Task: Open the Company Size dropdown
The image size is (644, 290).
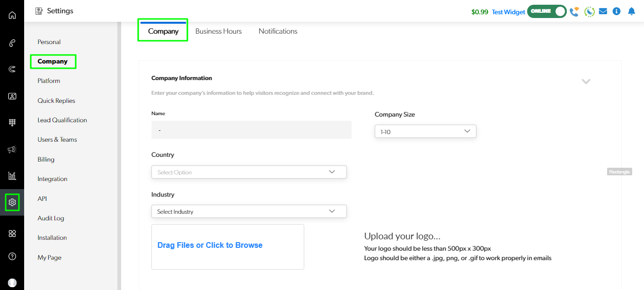Action: coord(425,132)
